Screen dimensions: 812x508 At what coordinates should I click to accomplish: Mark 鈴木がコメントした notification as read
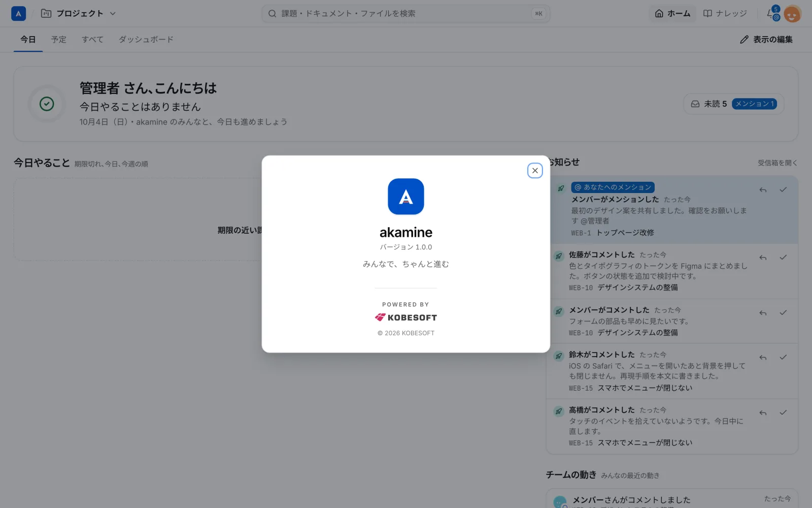click(x=783, y=357)
